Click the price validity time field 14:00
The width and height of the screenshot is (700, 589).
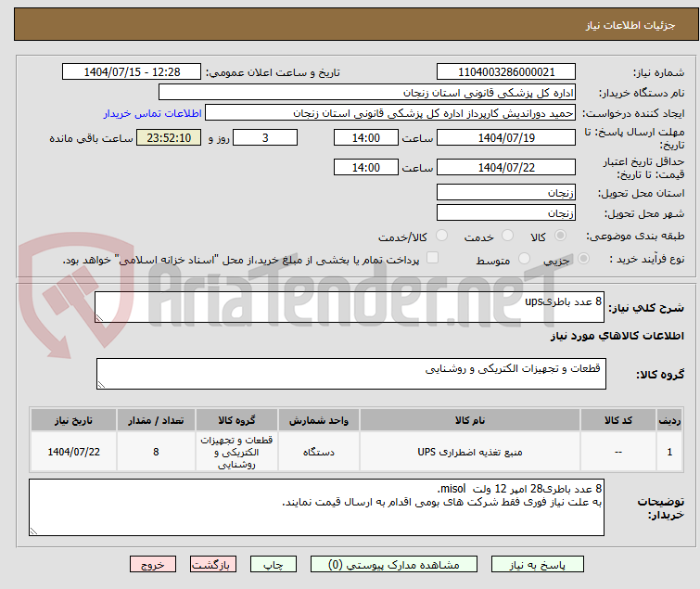coord(365,168)
